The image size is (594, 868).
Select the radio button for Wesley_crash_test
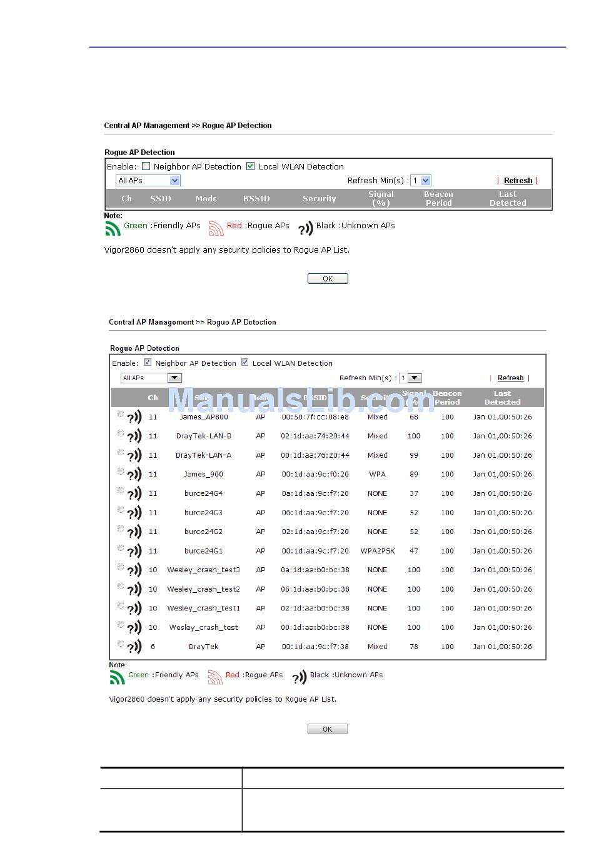click(121, 624)
